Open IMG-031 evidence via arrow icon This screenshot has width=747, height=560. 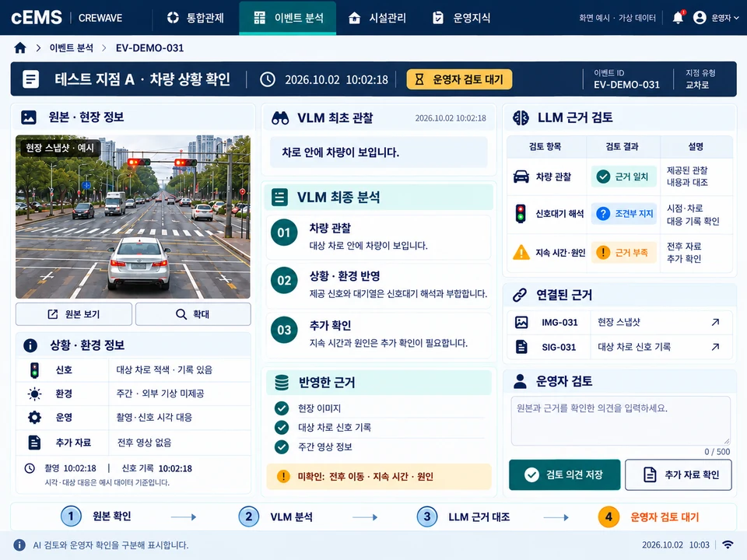coord(715,322)
